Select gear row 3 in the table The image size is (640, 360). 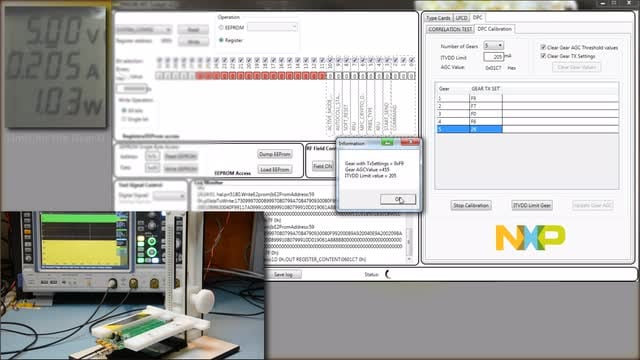pos(527,114)
